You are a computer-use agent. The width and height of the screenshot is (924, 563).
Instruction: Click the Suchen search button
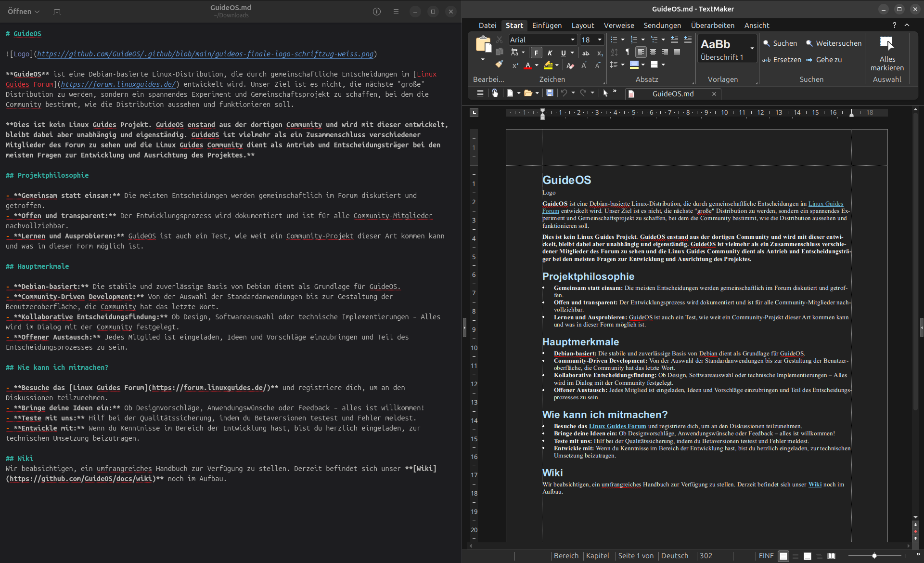[x=780, y=43]
